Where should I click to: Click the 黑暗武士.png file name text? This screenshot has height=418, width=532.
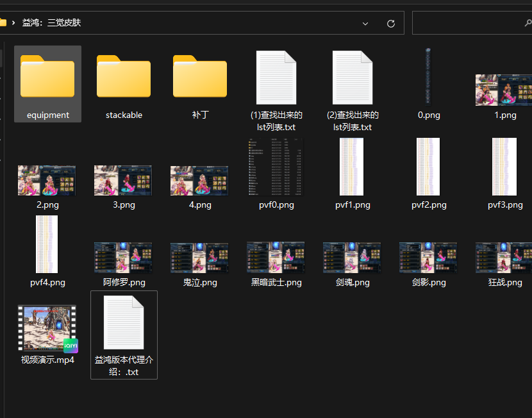click(276, 283)
